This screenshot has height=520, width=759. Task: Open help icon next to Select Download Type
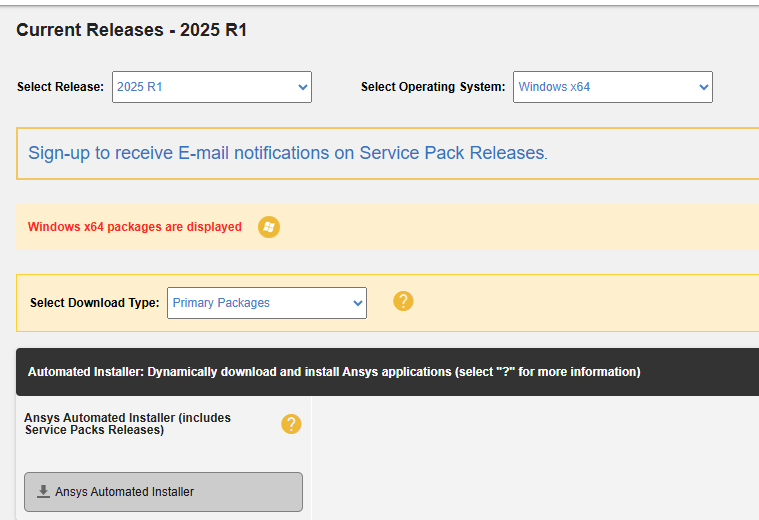pos(403,301)
